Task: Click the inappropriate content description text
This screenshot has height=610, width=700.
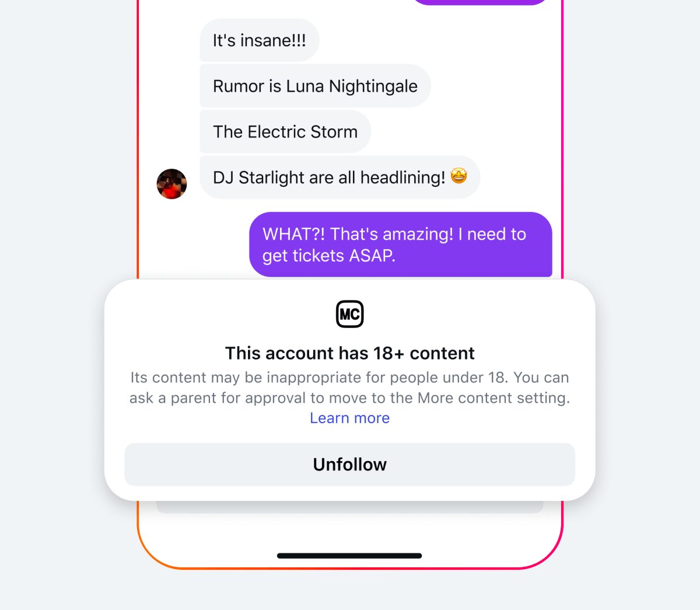Action: point(350,388)
